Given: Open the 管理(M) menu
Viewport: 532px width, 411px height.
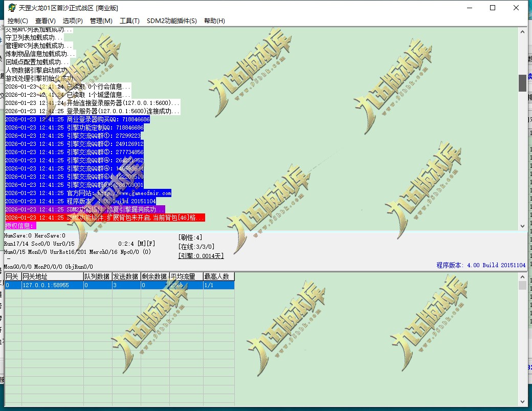Looking at the screenshot, I should [x=101, y=20].
